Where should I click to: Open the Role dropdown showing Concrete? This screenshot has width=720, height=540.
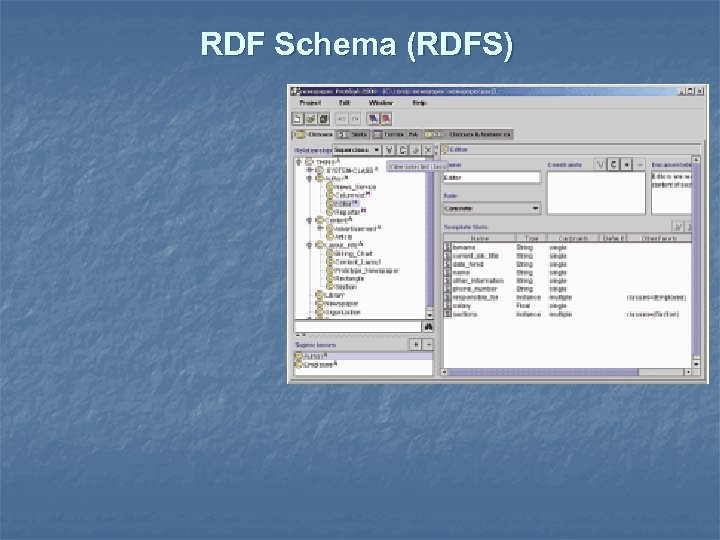(x=492, y=208)
